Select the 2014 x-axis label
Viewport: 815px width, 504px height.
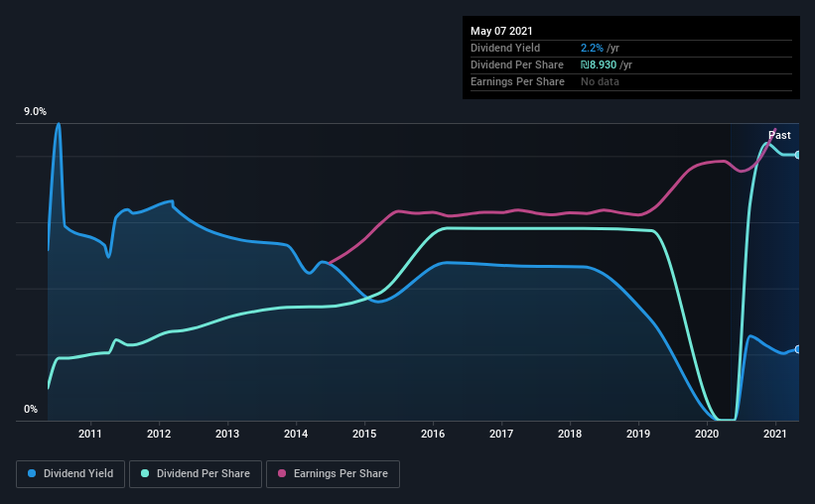click(x=296, y=434)
